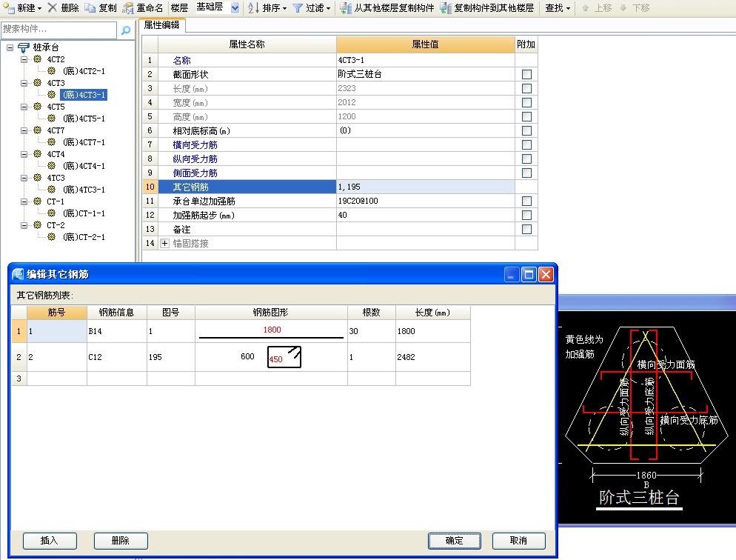Click the 上移 move up arrow icon
Image resolution: width=736 pixels, height=560 pixels.
586,8
